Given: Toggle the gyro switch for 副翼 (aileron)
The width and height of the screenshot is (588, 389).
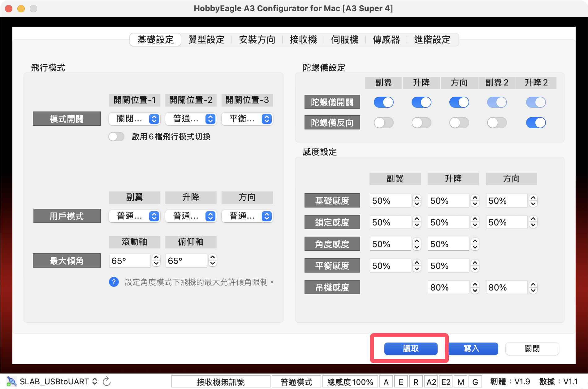Looking at the screenshot, I should click(x=383, y=102).
